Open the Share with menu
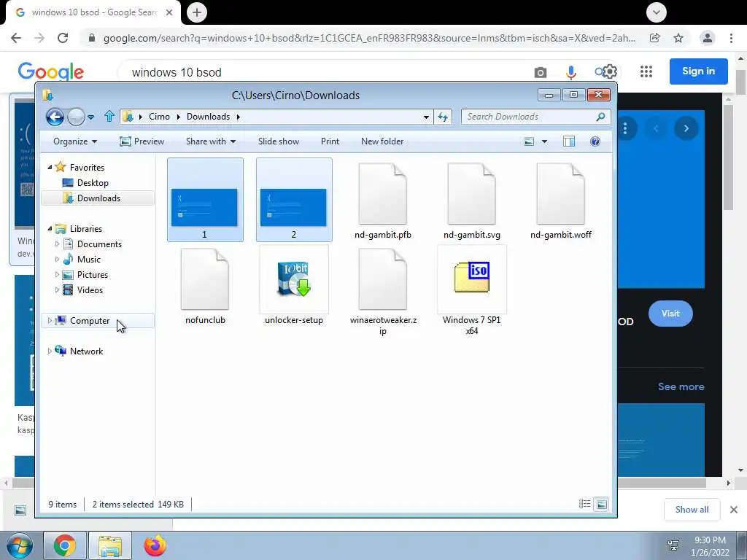 click(211, 141)
